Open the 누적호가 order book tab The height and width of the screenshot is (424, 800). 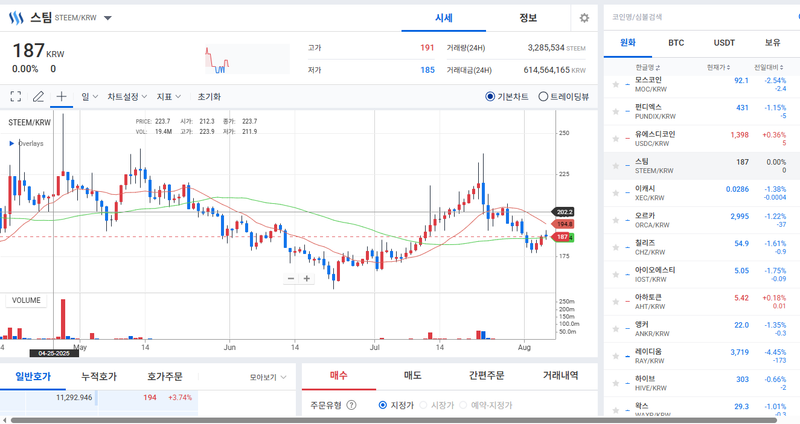coord(98,377)
